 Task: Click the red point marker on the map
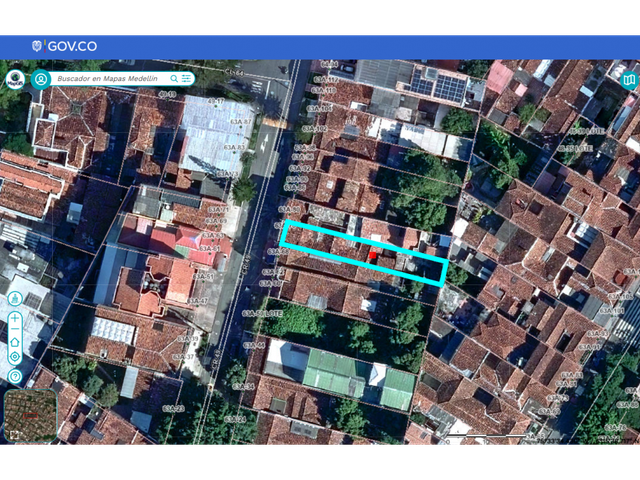(x=372, y=256)
